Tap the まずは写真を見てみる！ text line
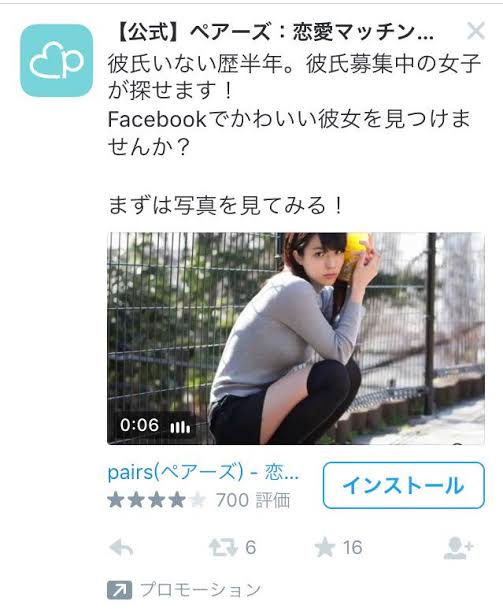Image resolution: width=503 pixels, height=609 pixels. [225, 205]
